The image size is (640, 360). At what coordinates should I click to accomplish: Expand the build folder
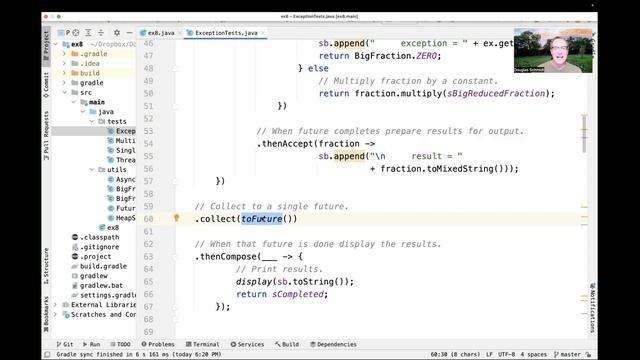64,73
